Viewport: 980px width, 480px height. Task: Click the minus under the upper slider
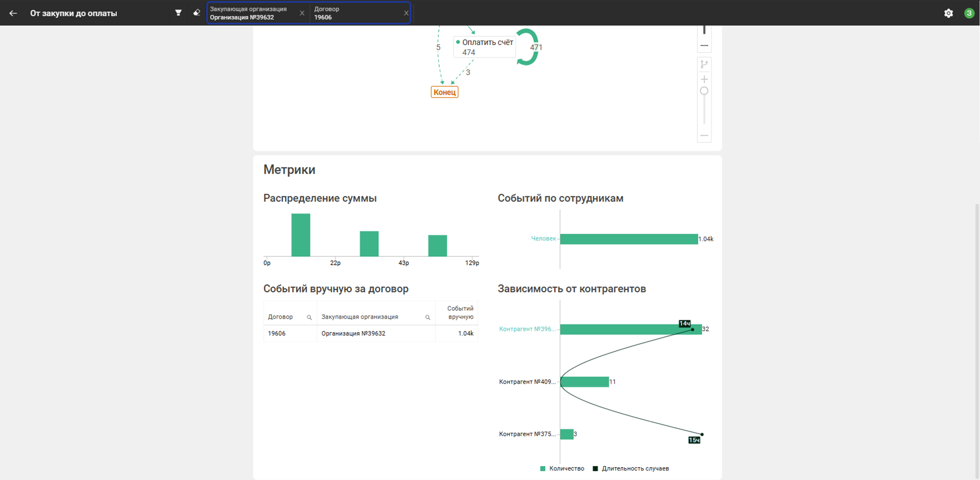pyautogui.click(x=704, y=46)
